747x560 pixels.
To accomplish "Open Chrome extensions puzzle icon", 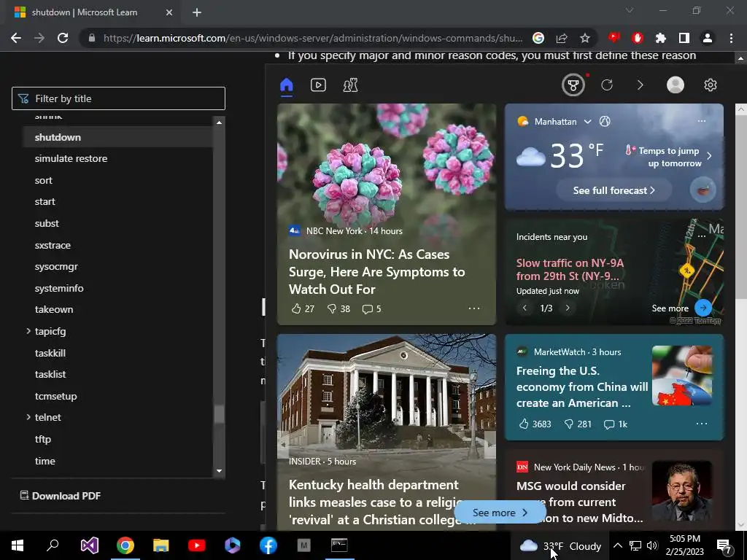I will pos(661,38).
